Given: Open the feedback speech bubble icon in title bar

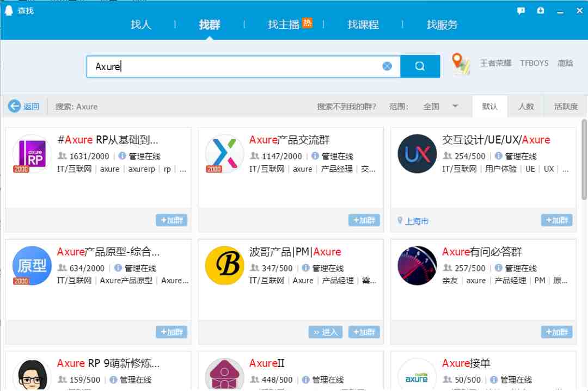Looking at the screenshot, I should point(521,10).
